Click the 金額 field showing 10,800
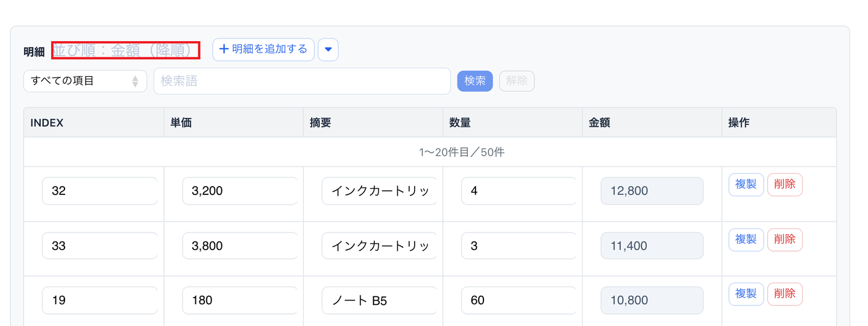Image resolution: width=868 pixels, height=326 pixels. point(652,300)
